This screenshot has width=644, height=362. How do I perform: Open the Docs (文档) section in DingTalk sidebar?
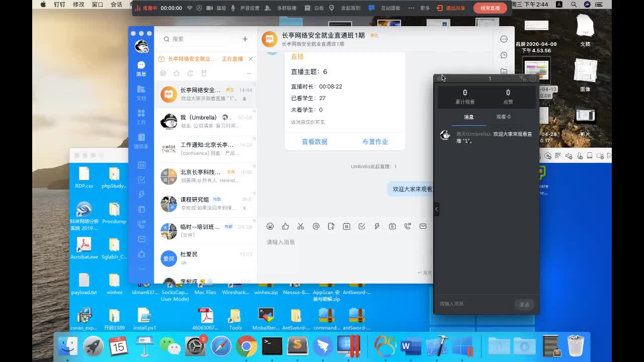[x=141, y=93]
